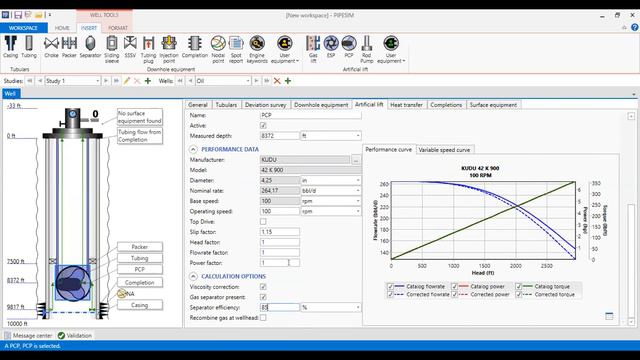Toggle Corrected flowrate curve visibility
640x360 pixels.
click(390, 294)
